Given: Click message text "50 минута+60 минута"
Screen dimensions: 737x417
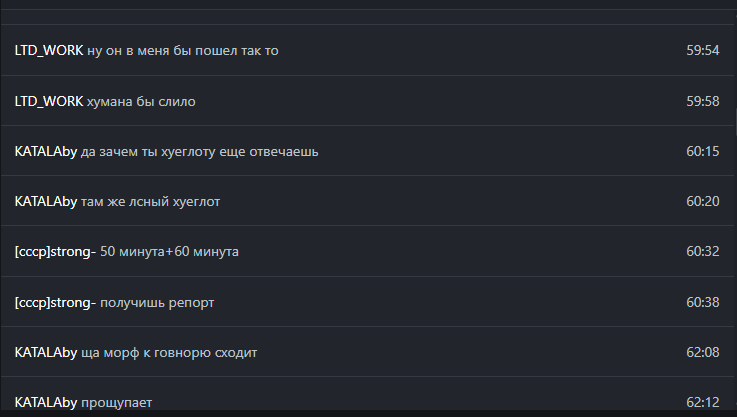Looking at the screenshot, I should pyautogui.click(x=170, y=251).
